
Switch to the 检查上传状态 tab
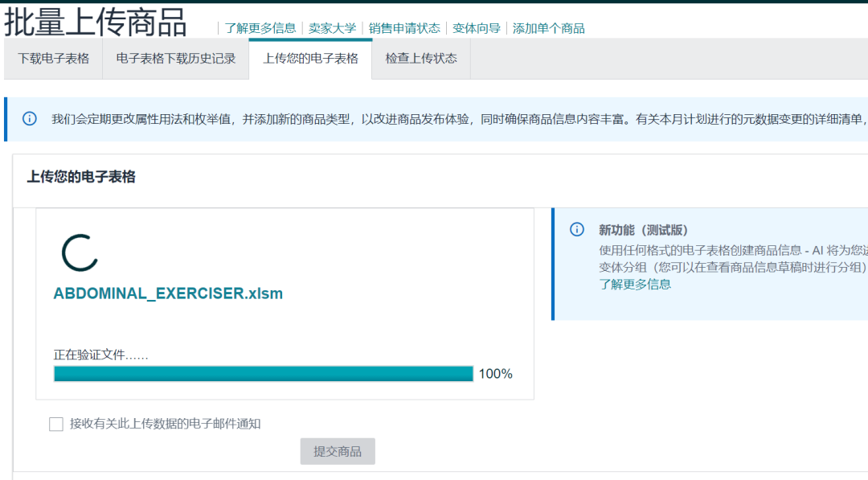420,59
